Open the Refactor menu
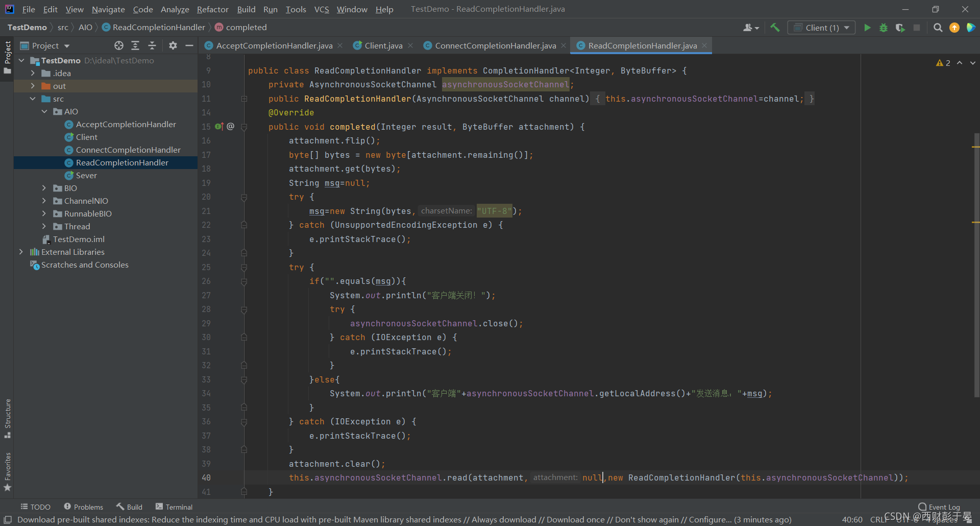 pyautogui.click(x=212, y=9)
